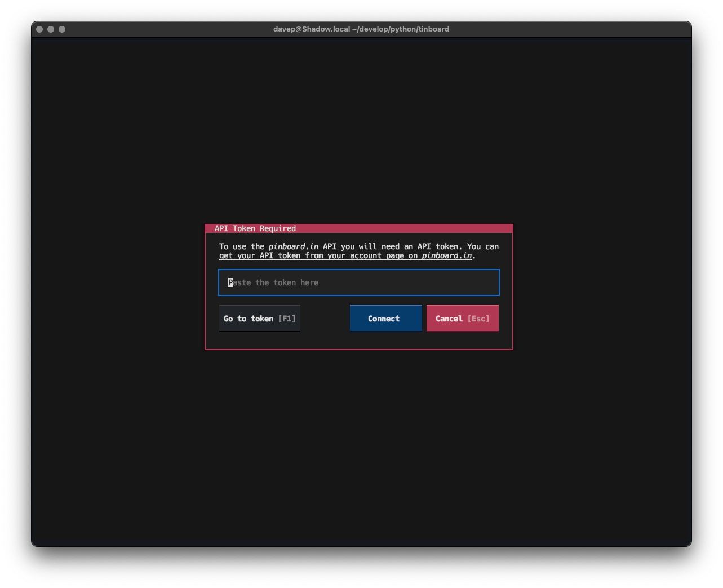Click the text 'To use the pinboard.in API'

278,246
